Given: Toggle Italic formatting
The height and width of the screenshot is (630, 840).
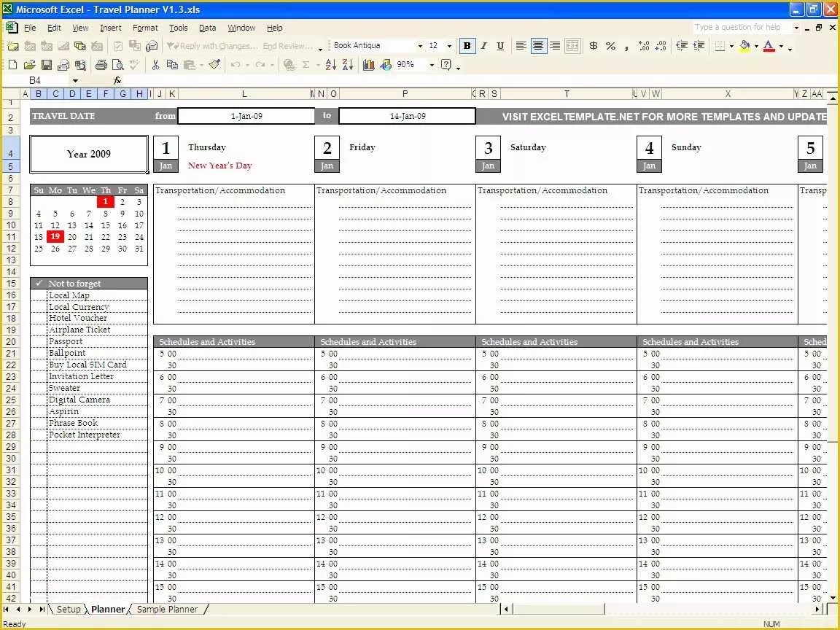Looking at the screenshot, I should [485, 46].
